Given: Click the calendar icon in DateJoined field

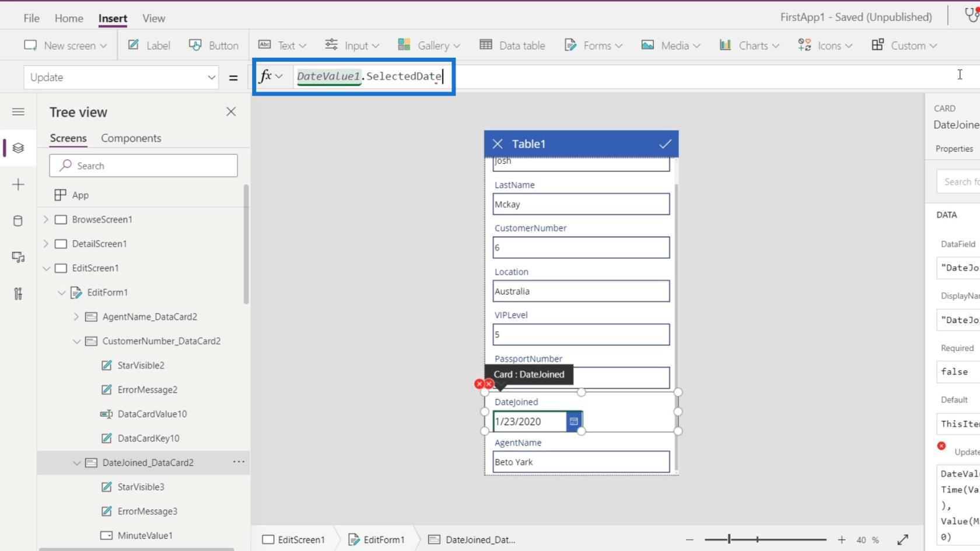Looking at the screenshot, I should [574, 422].
